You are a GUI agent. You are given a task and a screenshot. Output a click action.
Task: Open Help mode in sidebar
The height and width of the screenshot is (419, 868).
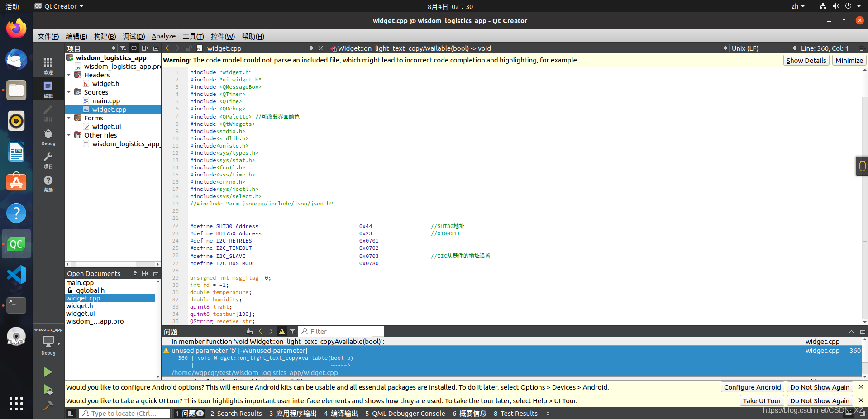pyautogui.click(x=48, y=184)
